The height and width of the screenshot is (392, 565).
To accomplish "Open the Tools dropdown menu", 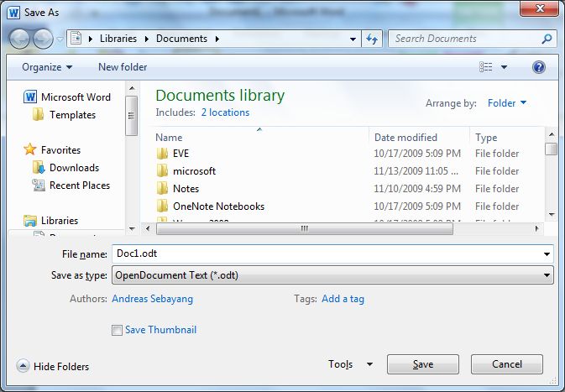I will click(350, 364).
